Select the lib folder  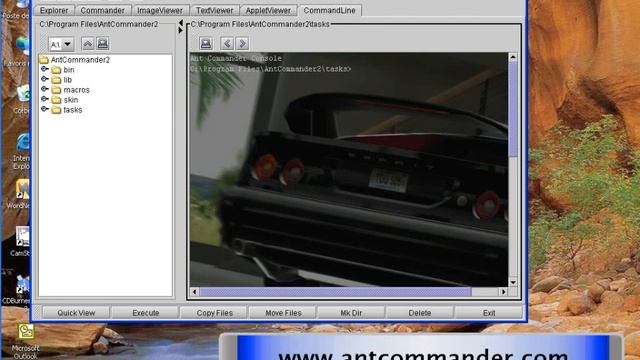62,80
